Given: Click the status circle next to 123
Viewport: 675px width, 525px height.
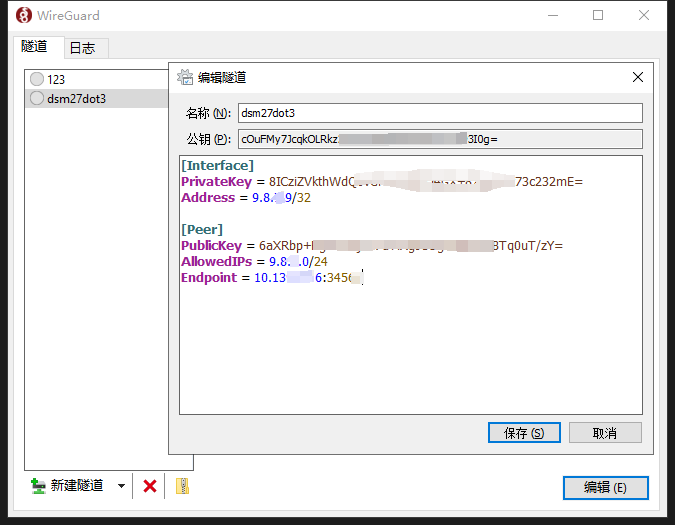Looking at the screenshot, I should [x=37, y=79].
